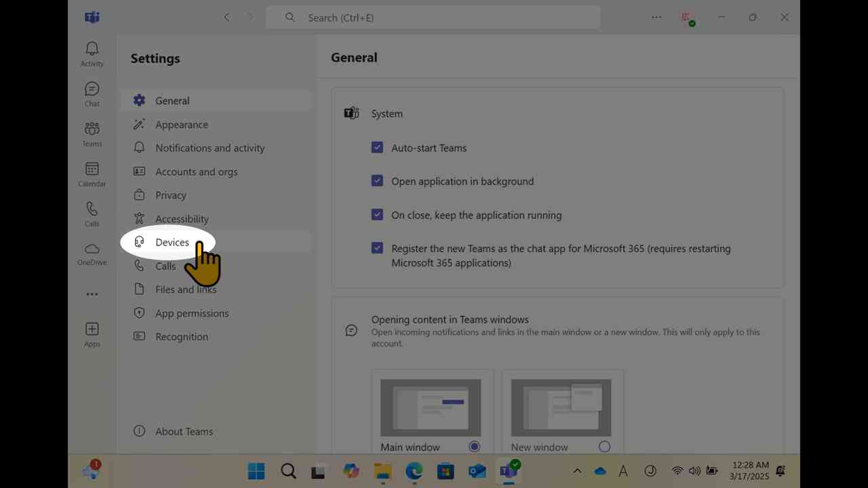The height and width of the screenshot is (488, 868).
Task: Open Notifications and activity settings
Action: pyautogui.click(x=216, y=148)
